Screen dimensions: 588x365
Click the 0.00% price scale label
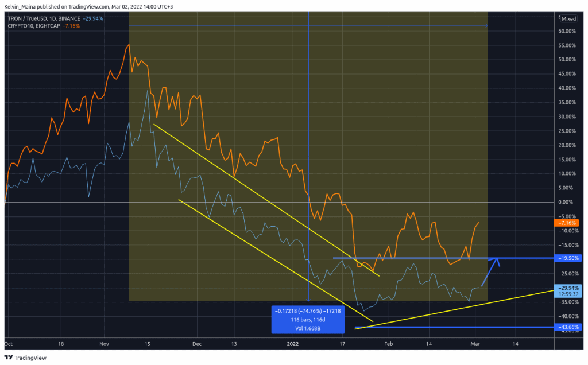(x=567, y=202)
